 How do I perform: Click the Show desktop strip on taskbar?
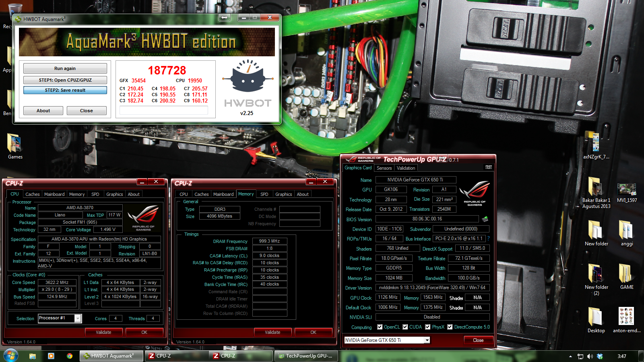(641, 356)
